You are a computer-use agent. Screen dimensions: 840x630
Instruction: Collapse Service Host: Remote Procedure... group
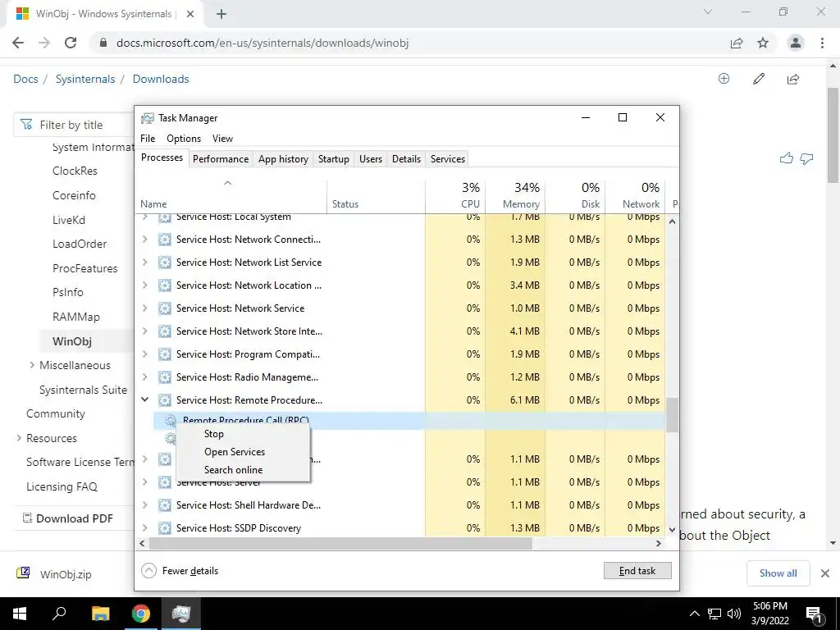(144, 399)
